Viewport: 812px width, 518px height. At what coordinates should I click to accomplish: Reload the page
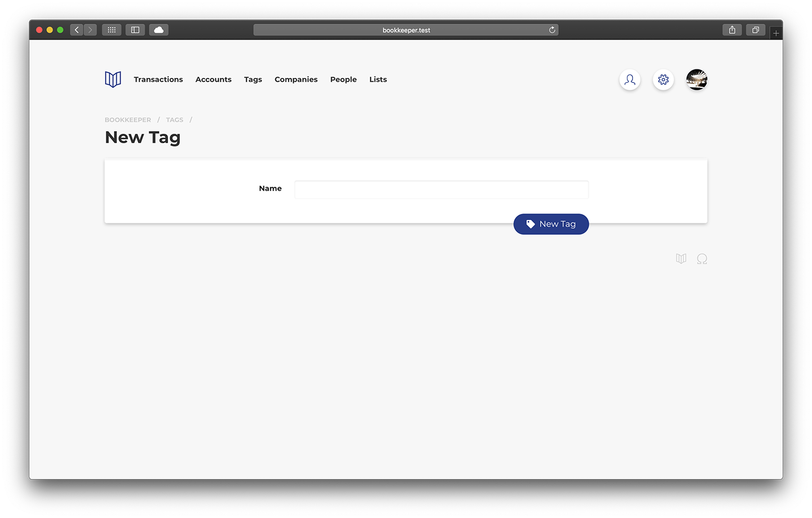[552, 30]
